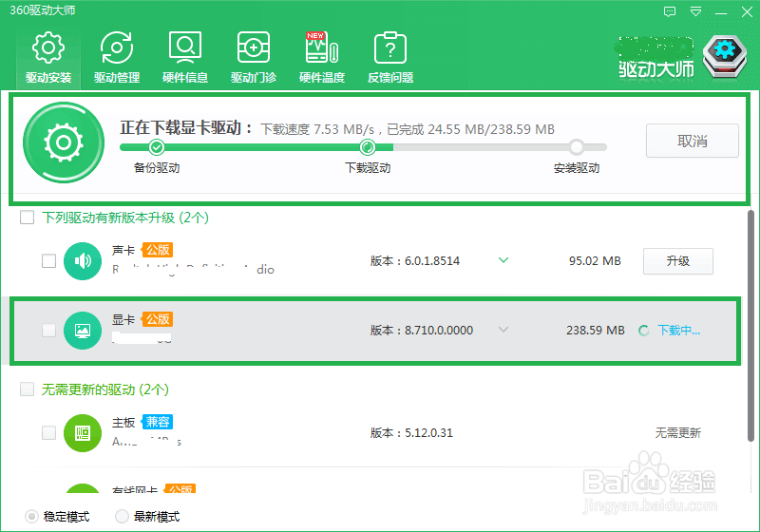Expand the 显卡 version dropdown arrow

[503, 330]
